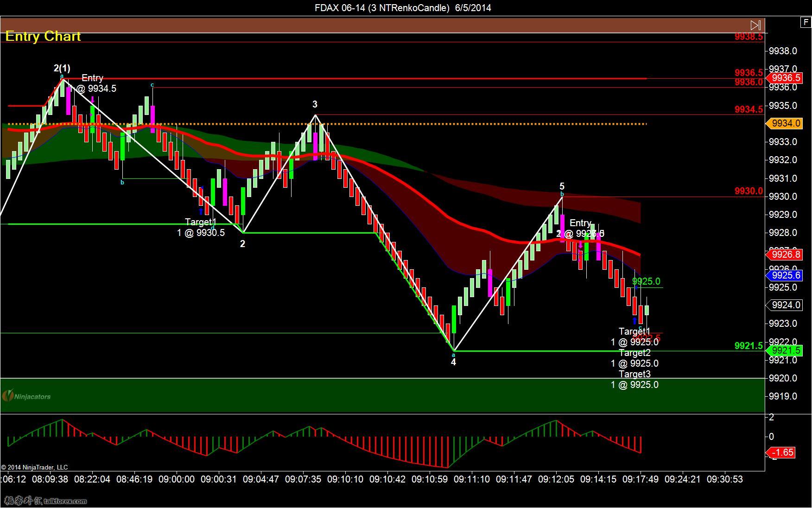This screenshot has width=812, height=508.
Task: Click the '09:00:31' time axis label
Action: [219, 479]
